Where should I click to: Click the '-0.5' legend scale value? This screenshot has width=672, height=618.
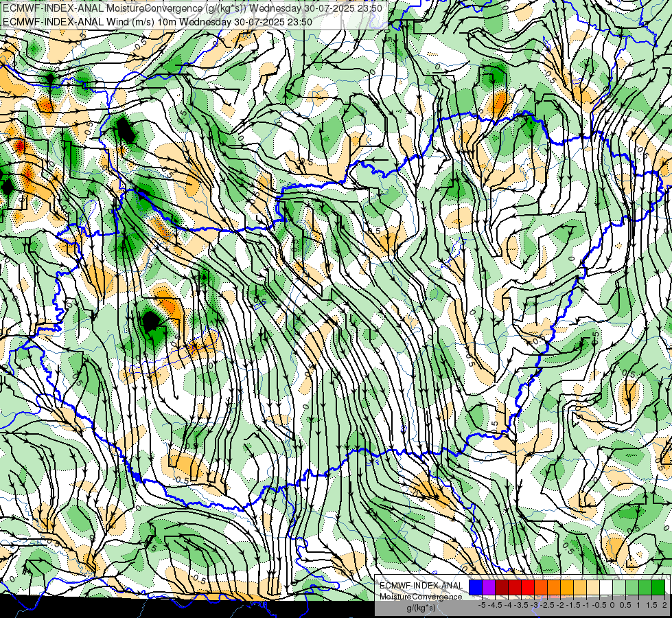599,605
